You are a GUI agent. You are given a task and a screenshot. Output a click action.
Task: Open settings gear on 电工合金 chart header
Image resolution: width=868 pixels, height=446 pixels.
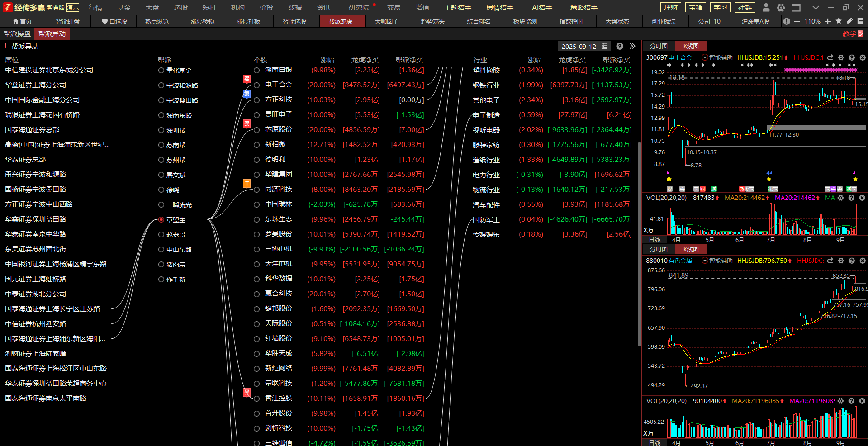841,57
